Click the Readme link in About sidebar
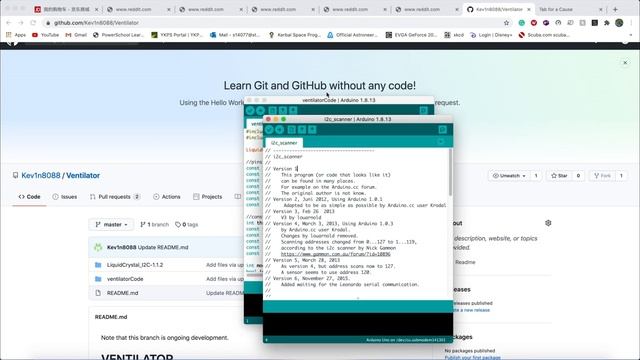This screenshot has height=360, width=640. pyautogui.click(x=465, y=262)
